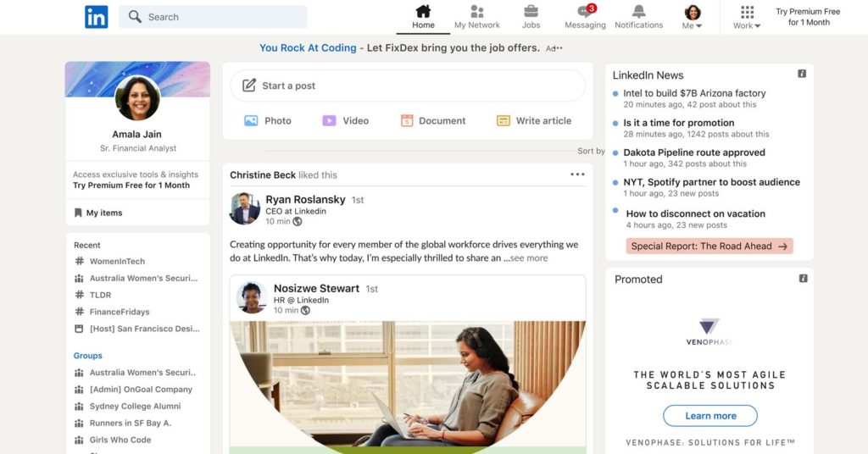Open Special Report: The Road Ahead
This screenshot has width=868, height=454.
709,246
